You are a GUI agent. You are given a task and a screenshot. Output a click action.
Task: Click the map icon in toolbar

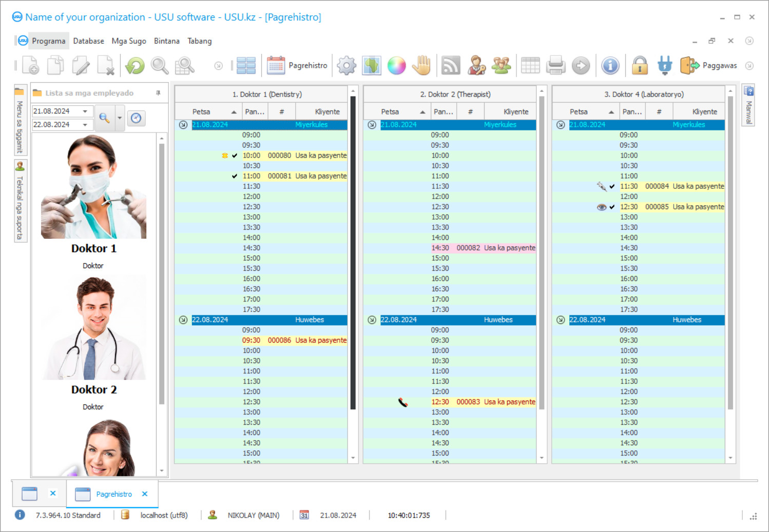click(372, 66)
